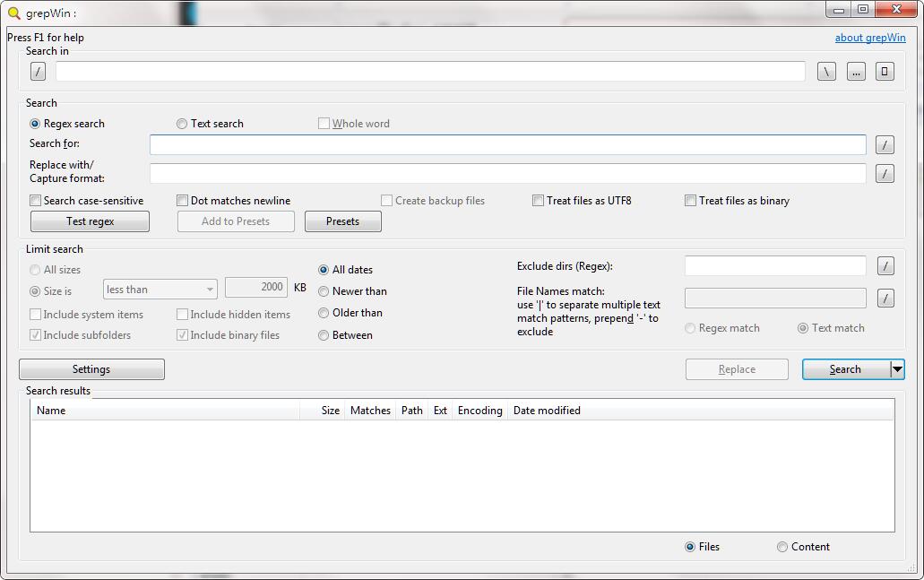Focus the Search for text field

pos(508,145)
